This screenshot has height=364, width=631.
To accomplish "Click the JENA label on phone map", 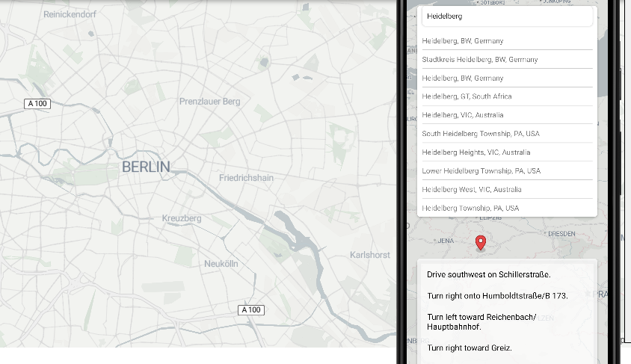I will coord(446,241).
